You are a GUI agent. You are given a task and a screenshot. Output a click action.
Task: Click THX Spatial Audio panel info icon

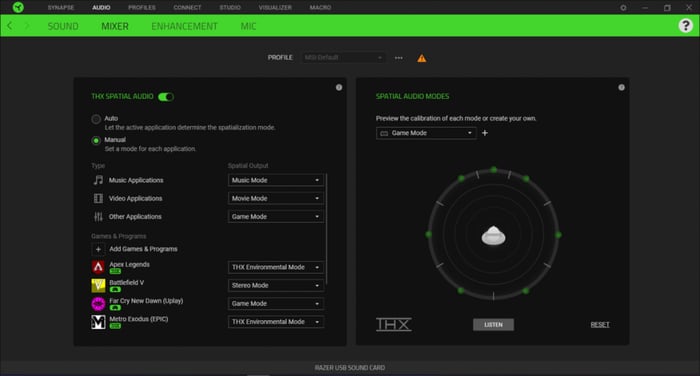339,88
